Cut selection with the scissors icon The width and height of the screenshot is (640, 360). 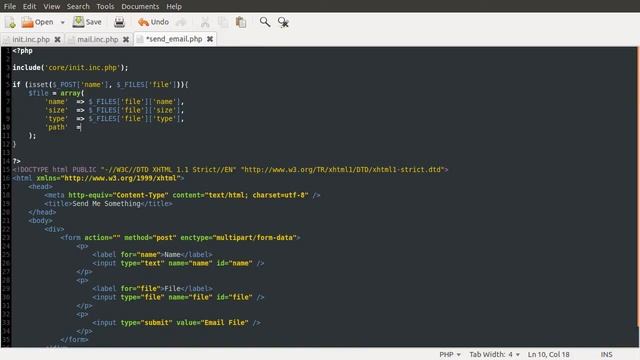205,22
